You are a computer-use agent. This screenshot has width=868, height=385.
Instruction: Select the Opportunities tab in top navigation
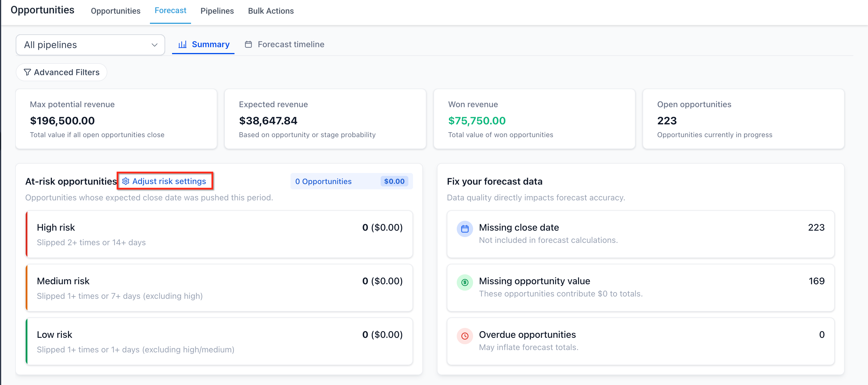tap(116, 11)
